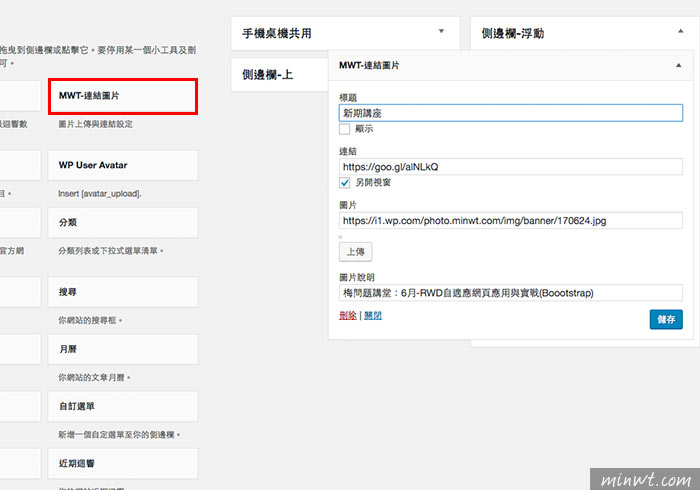Click the 標題 input containing 新期講座
The height and width of the screenshot is (490, 700).
point(511,113)
